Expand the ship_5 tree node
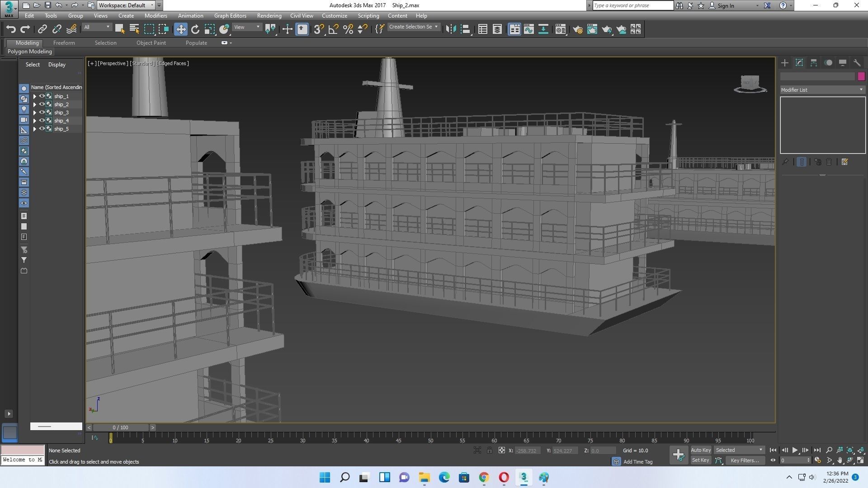This screenshot has width=868, height=488. click(x=34, y=129)
